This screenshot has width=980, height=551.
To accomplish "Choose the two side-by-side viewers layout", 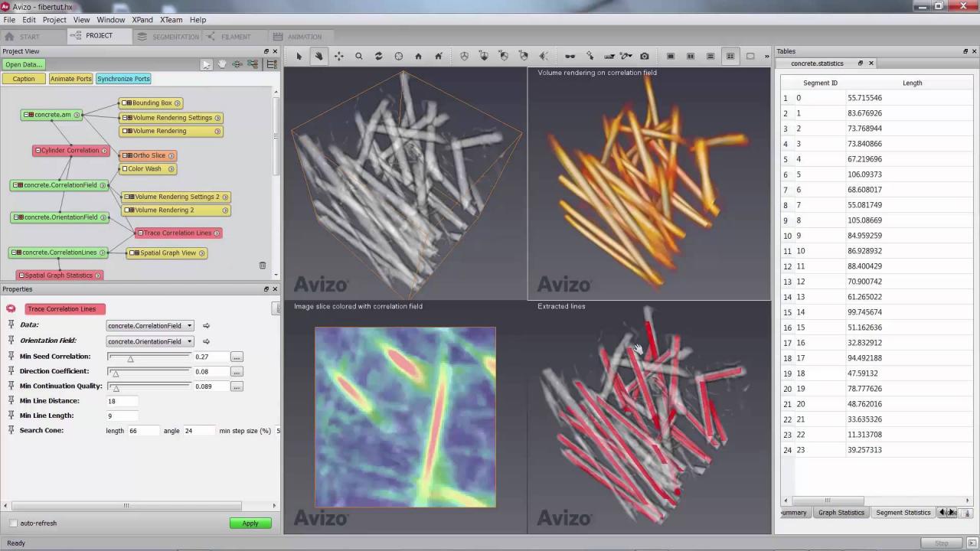I will click(691, 56).
